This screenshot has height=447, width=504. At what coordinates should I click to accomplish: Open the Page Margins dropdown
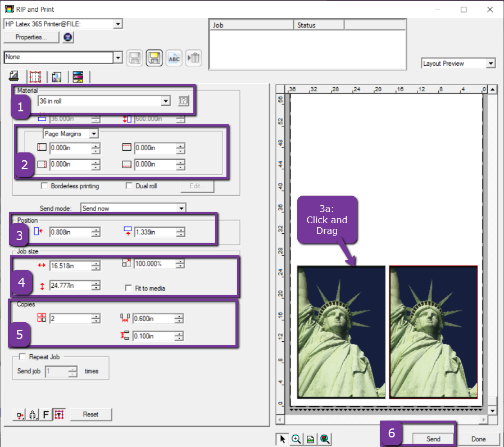93,133
